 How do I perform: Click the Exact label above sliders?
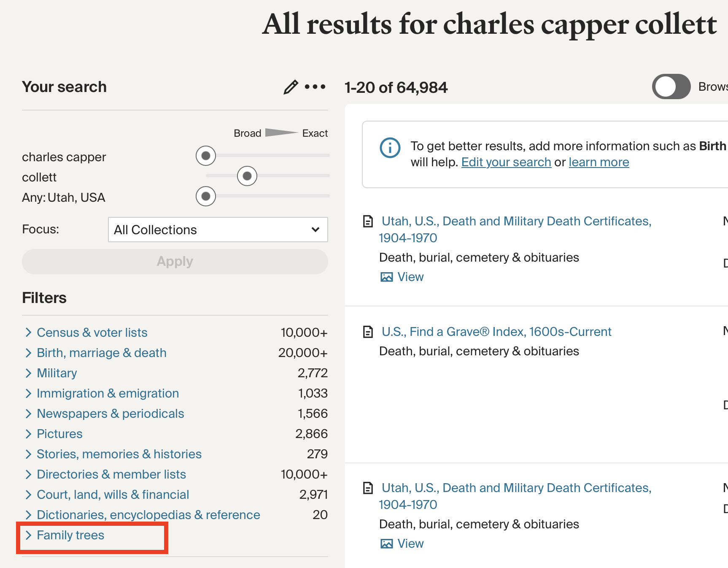point(315,133)
